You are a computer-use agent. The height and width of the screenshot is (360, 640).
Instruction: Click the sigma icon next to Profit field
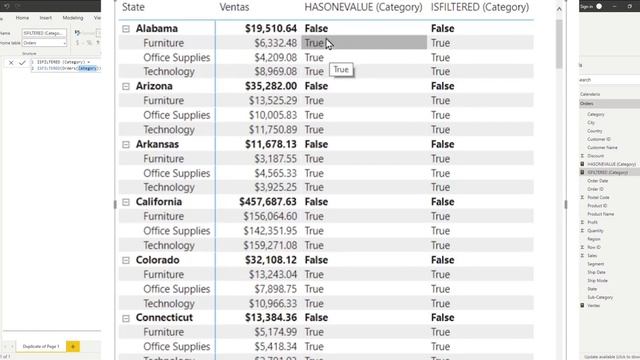582,222
